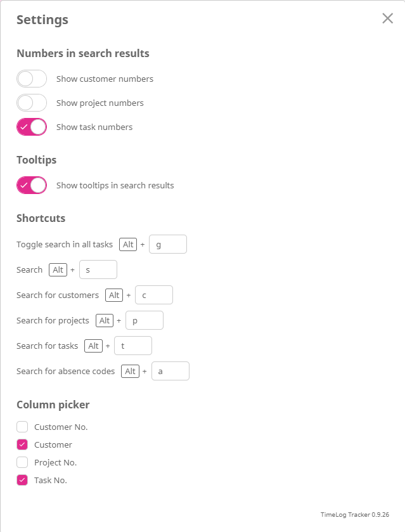Viewport: 405px width, 532px height.
Task: Uncheck the Customer column checkbox
Action: (x=22, y=444)
